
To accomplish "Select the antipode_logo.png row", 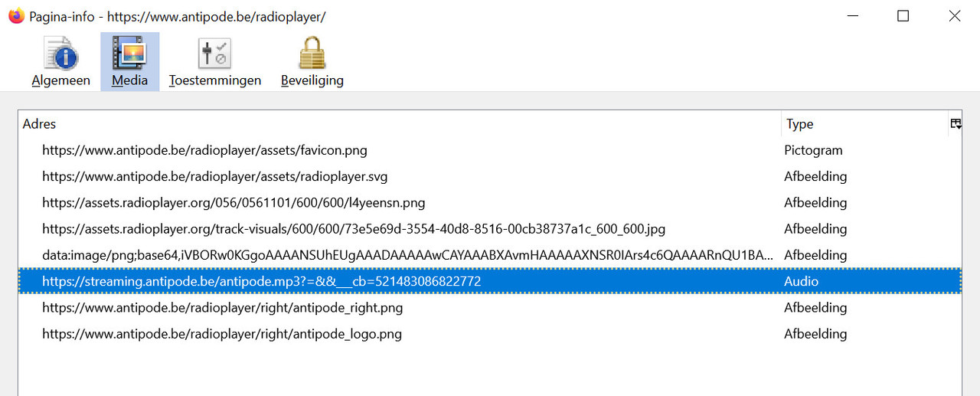I will coord(490,333).
